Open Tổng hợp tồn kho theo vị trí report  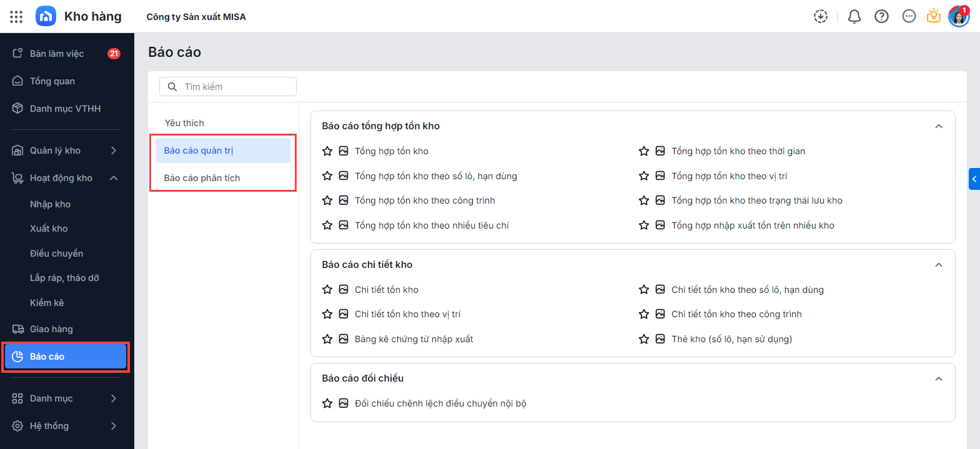(x=729, y=176)
